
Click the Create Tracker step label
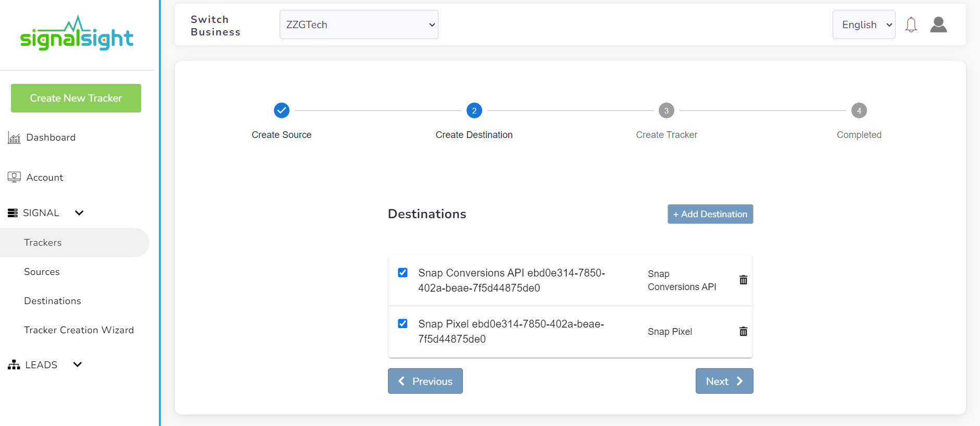(667, 135)
